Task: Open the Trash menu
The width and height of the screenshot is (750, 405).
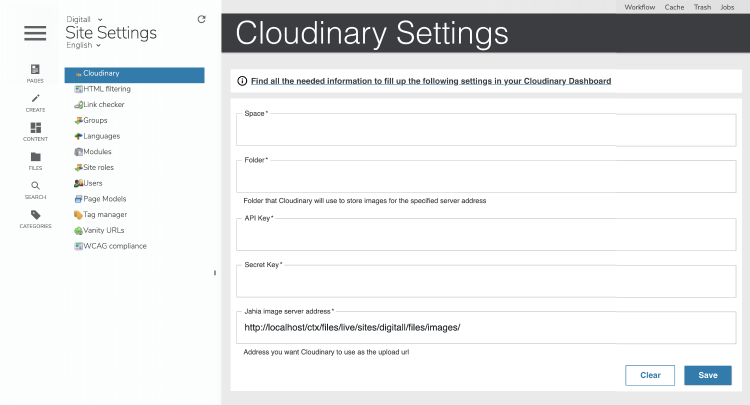Action: (x=702, y=7)
